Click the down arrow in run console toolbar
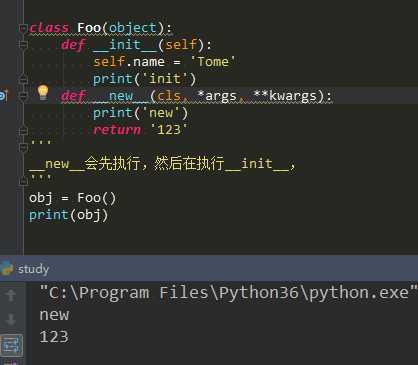This screenshot has height=365, width=418. tap(11, 319)
